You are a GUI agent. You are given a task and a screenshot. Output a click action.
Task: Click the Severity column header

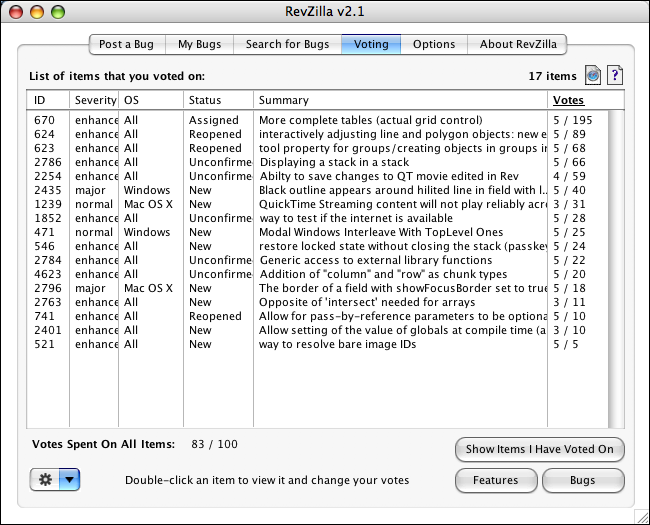click(94, 100)
